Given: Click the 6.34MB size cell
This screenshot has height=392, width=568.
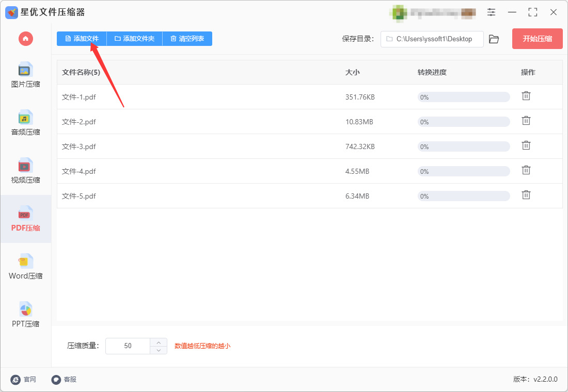Looking at the screenshot, I should pyautogui.click(x=357, y=196).
